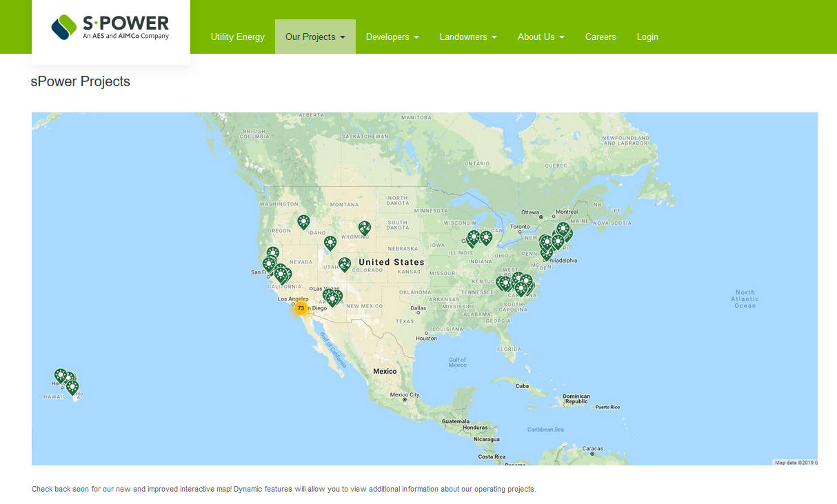Screen dimensions: 837x504
Task: Click the Login link
Action: pos(647,37)
